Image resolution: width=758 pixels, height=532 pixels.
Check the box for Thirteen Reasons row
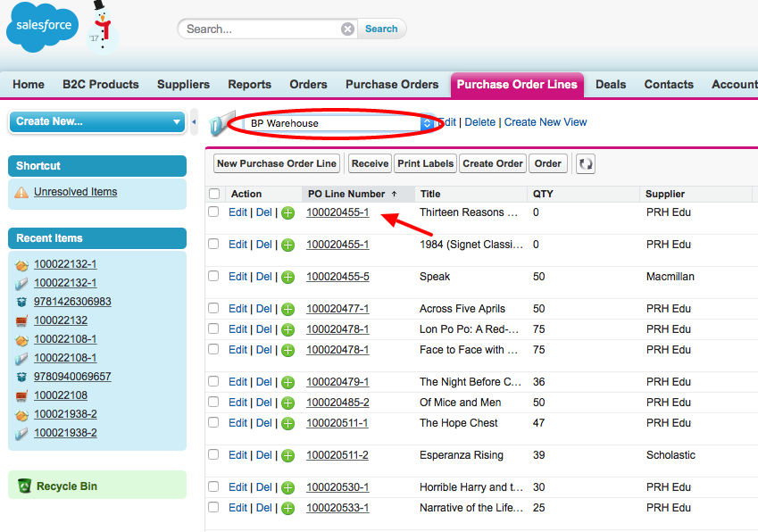213,212
